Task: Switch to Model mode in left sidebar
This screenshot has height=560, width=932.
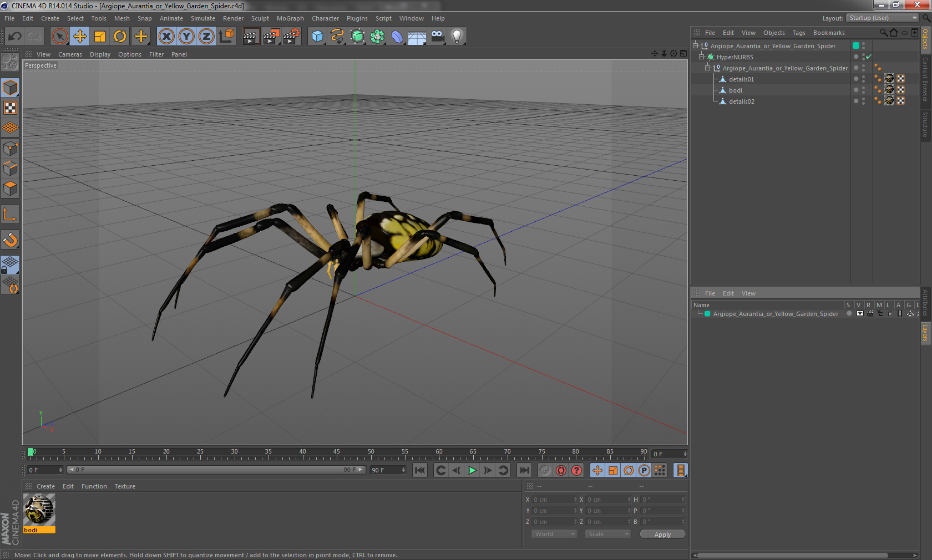Action: pyautogui.click(x=11, y=88)
